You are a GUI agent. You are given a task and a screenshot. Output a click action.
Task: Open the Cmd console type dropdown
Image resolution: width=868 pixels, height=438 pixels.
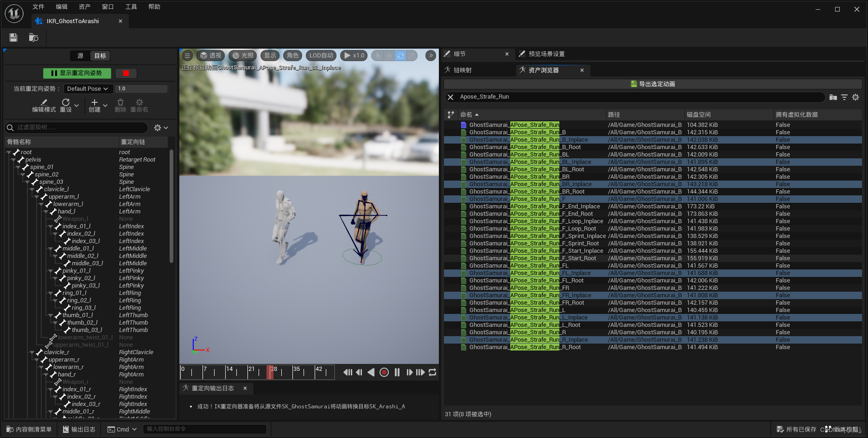coord(122,430)
